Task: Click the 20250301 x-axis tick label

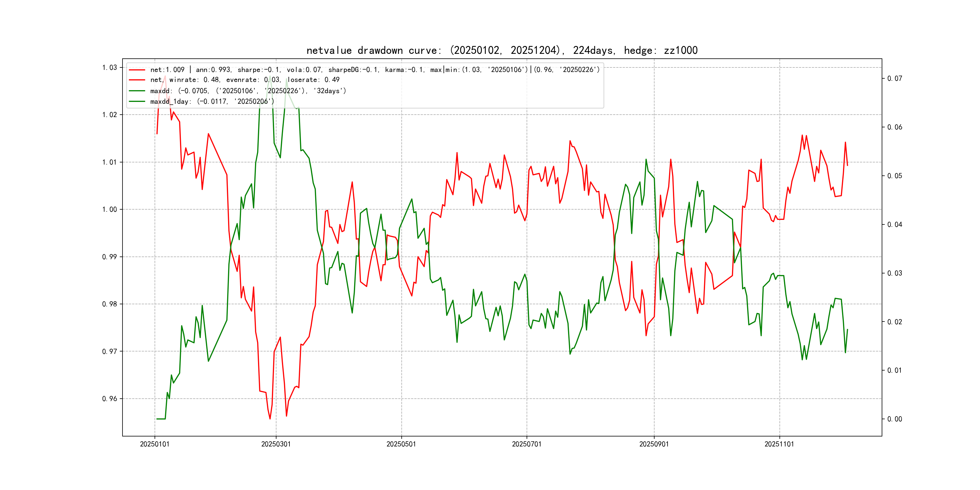Action: [276, 444]
